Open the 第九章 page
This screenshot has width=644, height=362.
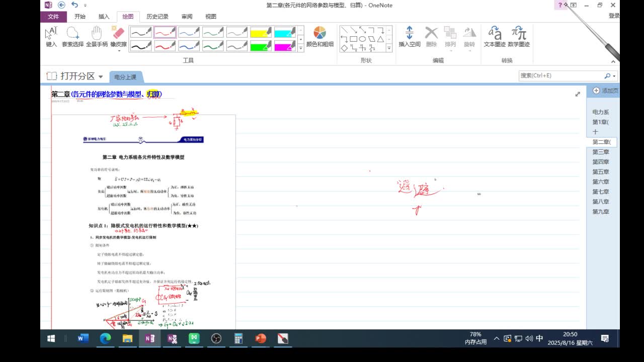(x=601, y=212)
